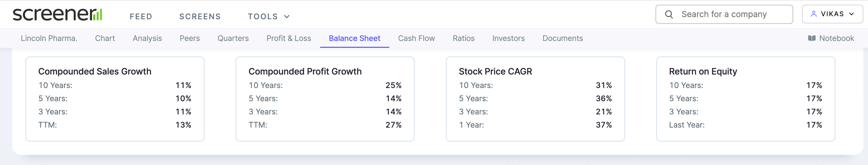Click the Notebook book icon
The width and height of the screenshot is (868, 165).
(x=812, y=38)
